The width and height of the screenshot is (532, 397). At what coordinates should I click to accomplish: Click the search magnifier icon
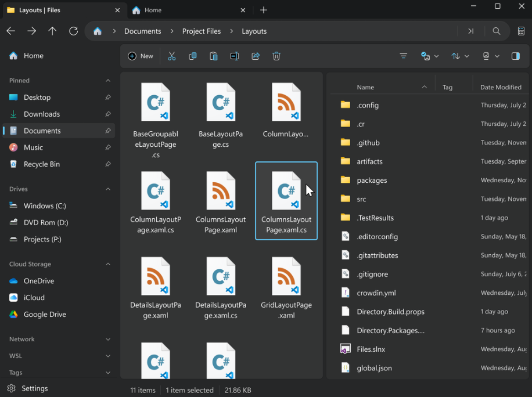click(497, 31)
